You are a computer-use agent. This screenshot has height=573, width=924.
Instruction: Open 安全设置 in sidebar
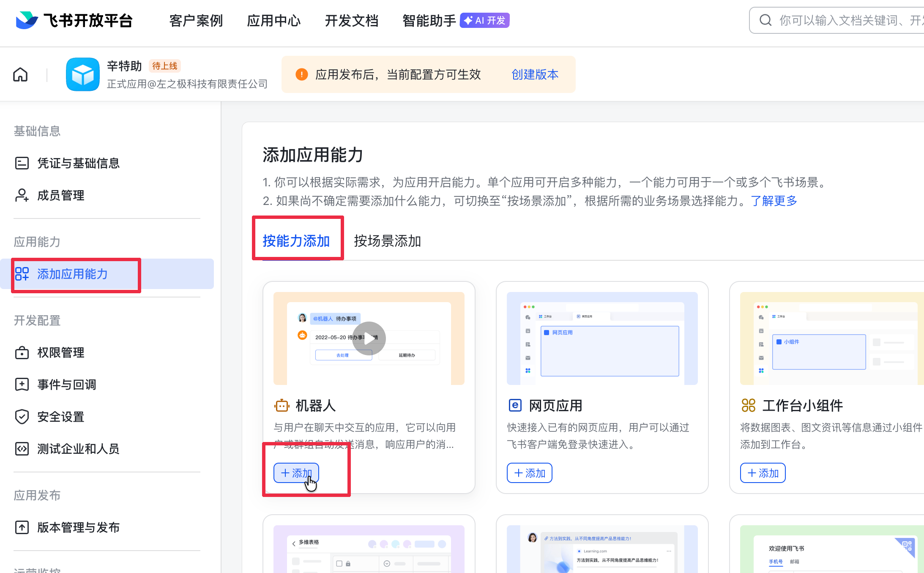pos(60,417)
